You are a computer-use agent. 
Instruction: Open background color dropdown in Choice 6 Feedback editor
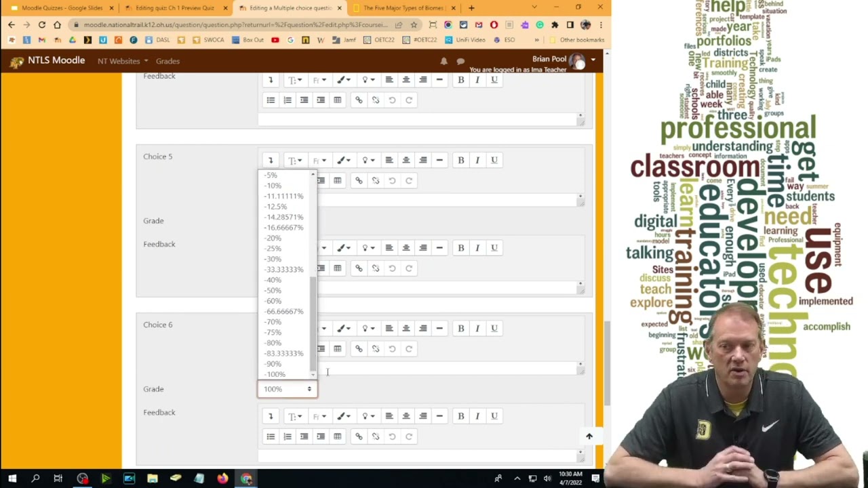(x=368, y=416)
